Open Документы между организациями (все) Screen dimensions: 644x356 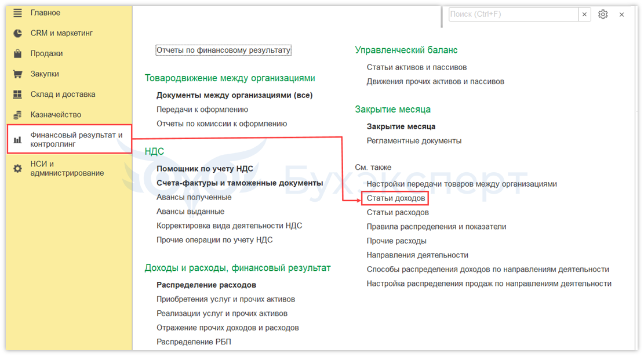click(x=235, y=95)
